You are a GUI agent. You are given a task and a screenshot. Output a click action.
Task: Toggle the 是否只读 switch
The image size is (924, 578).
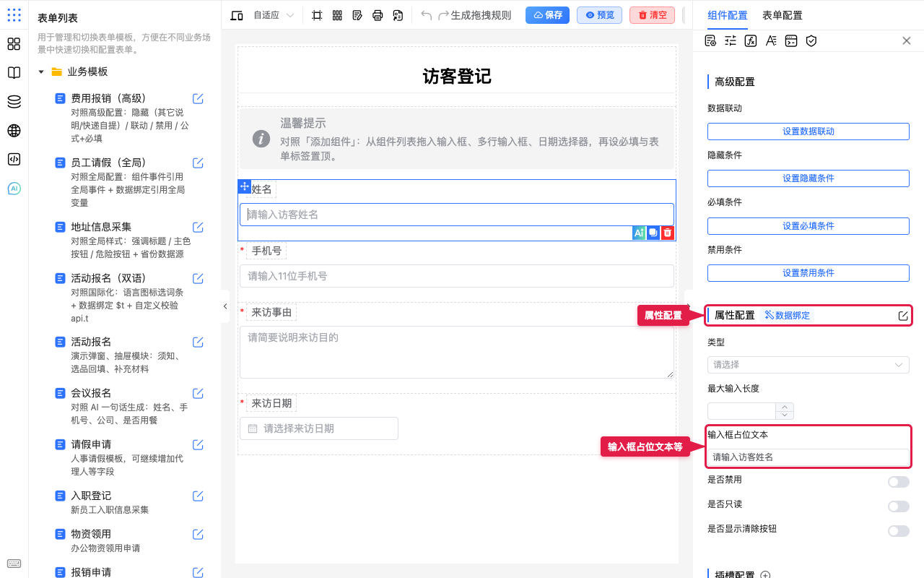(899, 506)
